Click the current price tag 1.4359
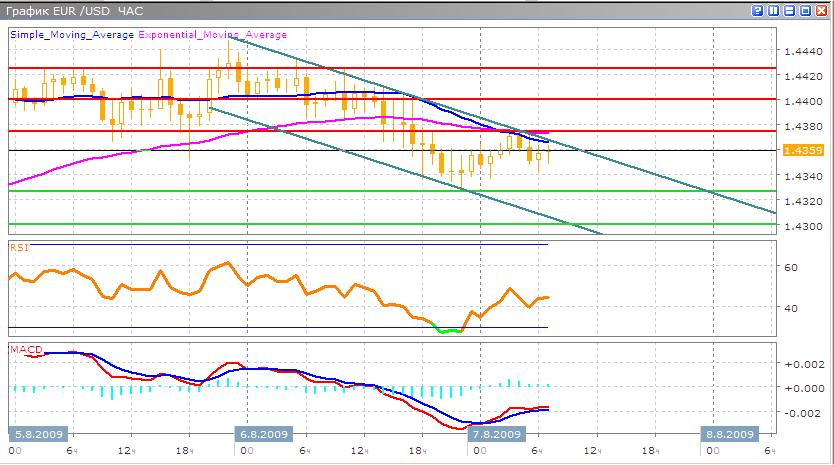 point(803,150)
